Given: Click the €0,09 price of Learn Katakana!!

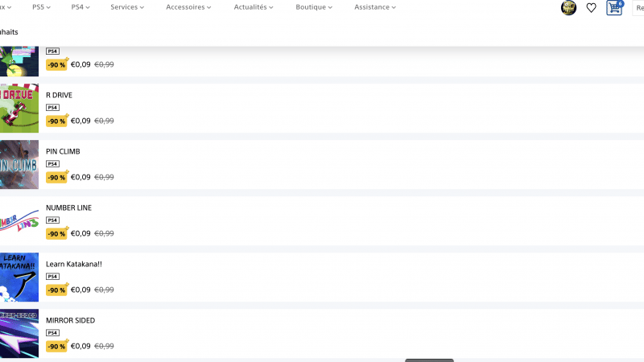Looking at the screenshot, I should 80,290.
